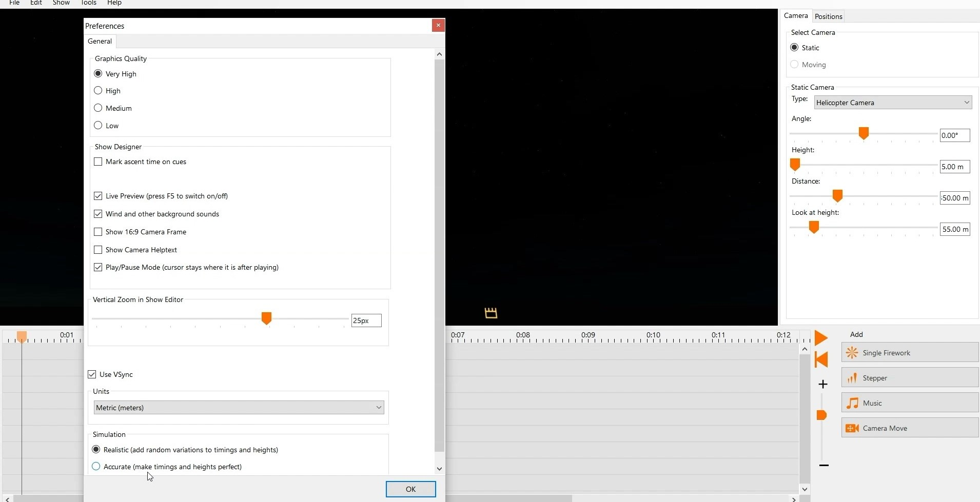Select Moving camera radio button
This screenshot has width=980, height=502.
click(795, 65)
